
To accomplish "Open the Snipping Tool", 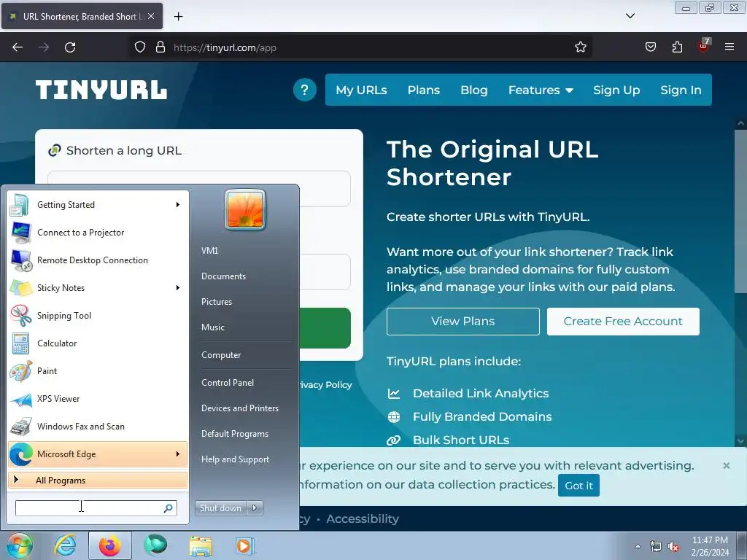I will 98,315.
